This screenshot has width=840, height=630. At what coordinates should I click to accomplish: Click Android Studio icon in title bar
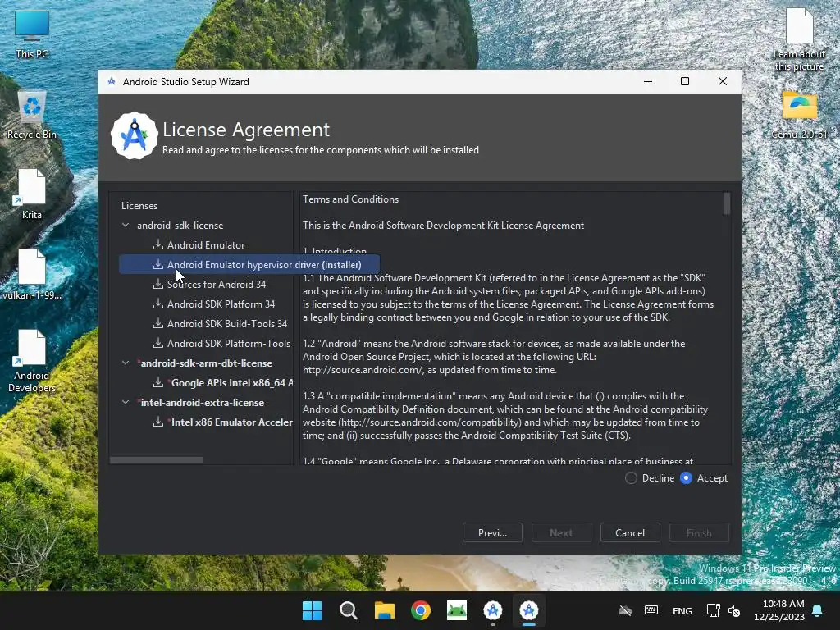point(112,81)
